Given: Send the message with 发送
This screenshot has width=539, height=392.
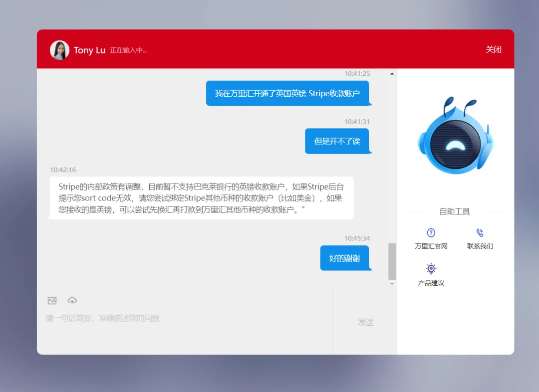Looking at the screenshot, I should [x=365, y=322].
